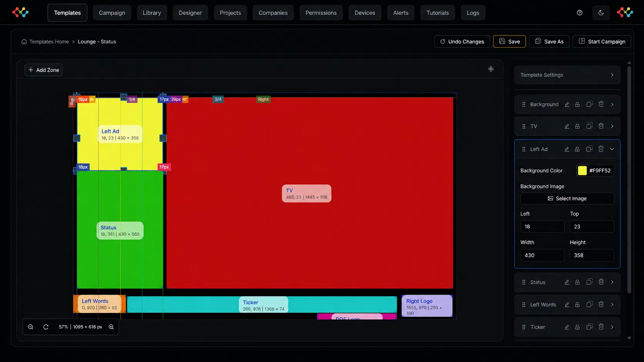
Task: Lock the Status zone
Action: (577, 282)
